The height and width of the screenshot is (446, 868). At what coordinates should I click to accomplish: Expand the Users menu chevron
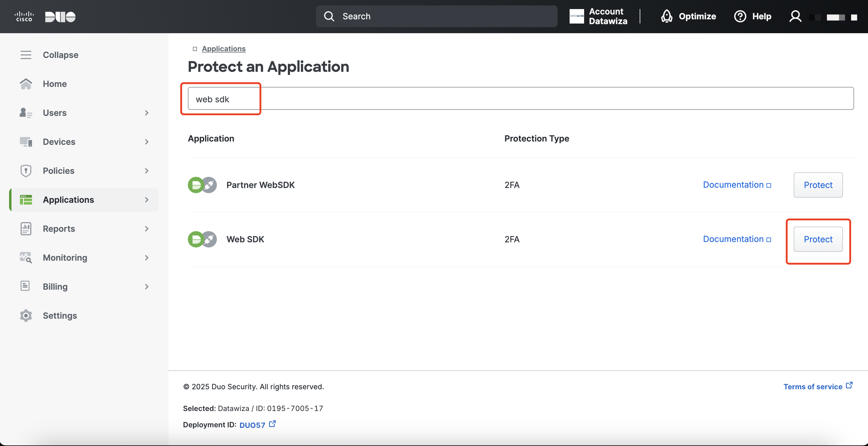146,113
